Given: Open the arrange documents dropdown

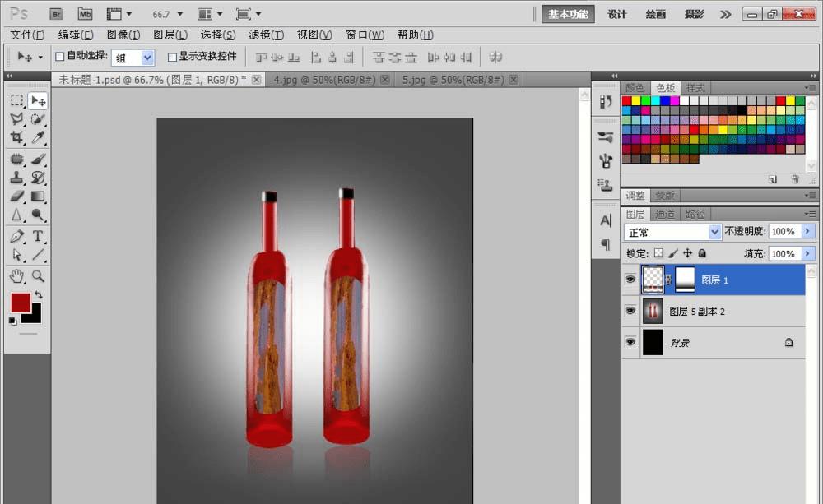Looking at the screenshot, I should pyautogui.click(x=210, y=14).
